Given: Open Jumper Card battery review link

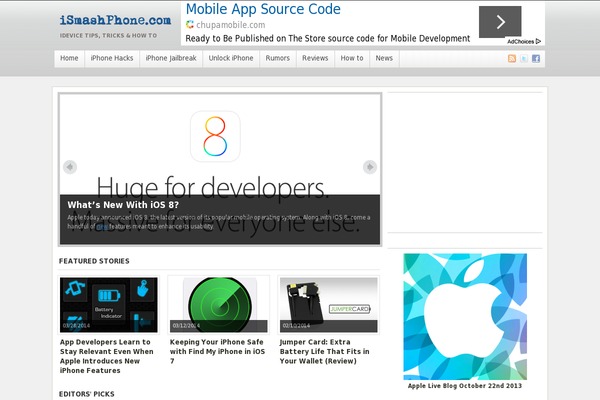Looking at the screenshot, I should [x=324, y=351].
